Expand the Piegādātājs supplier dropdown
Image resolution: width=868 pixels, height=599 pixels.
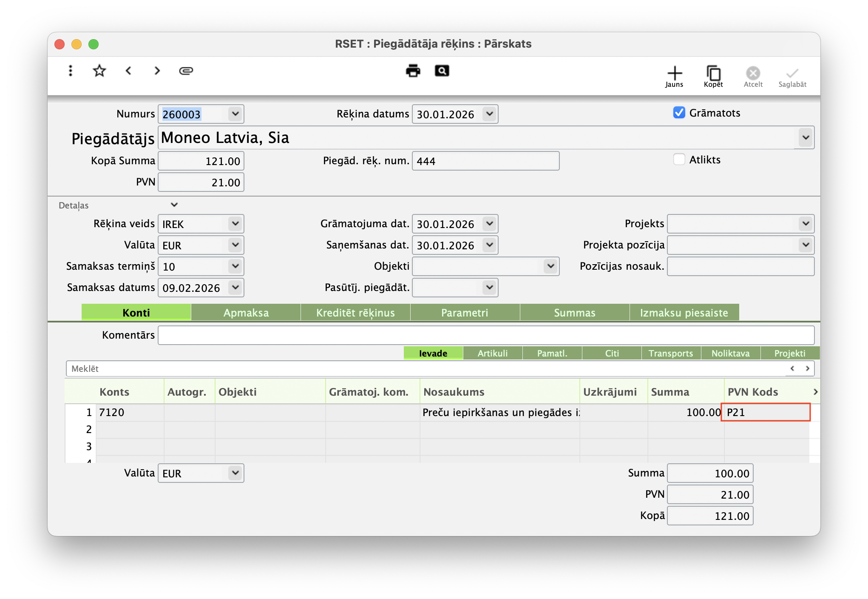[x=805, y=137]
